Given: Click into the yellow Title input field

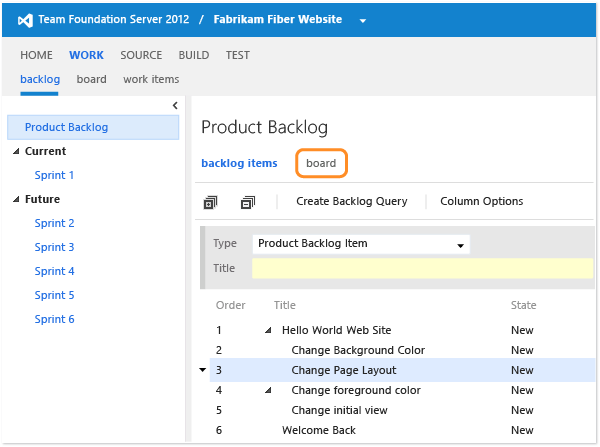Looking at the screenshot, I should click(422, 268).
